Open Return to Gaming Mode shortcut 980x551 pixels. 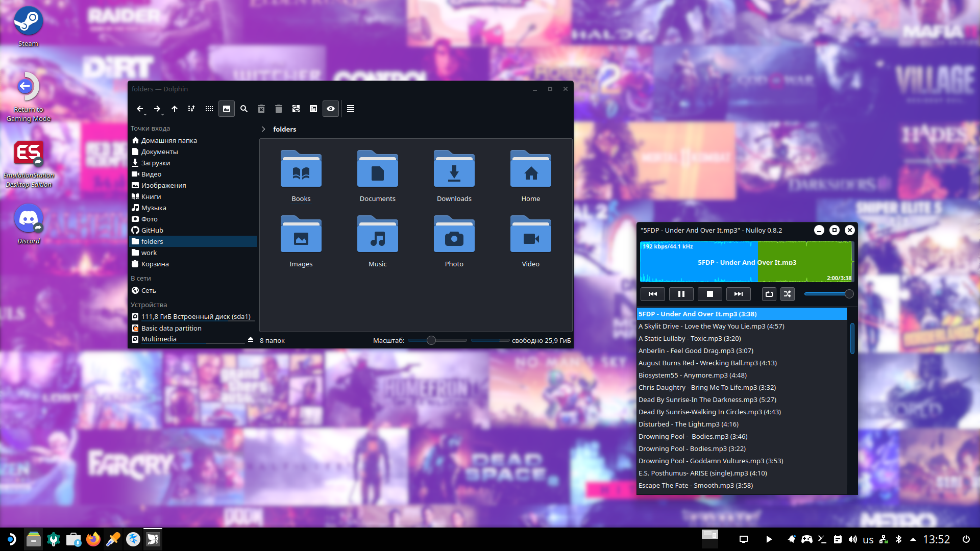click(x=28, y=97)
